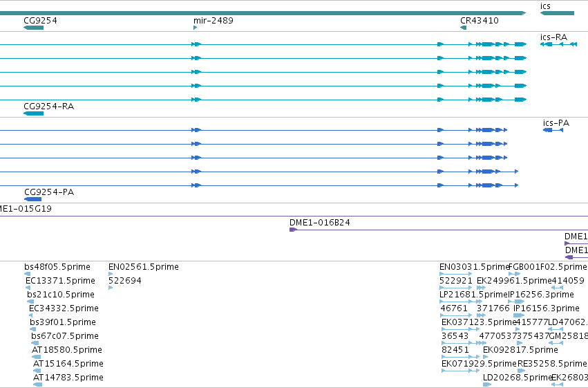The image size is (588, 388).
Task: Select the EC13371.5prime EST label
Action: [60, 281]
